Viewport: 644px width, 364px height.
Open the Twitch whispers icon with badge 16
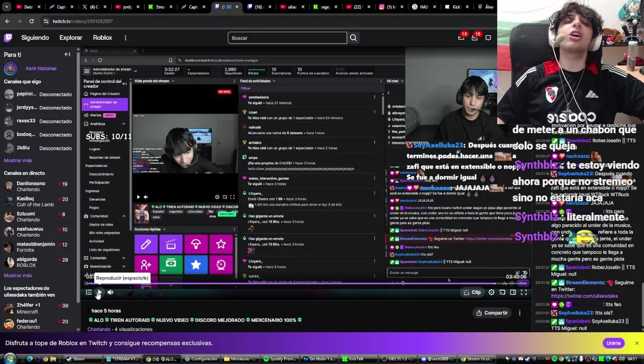(474, 37)
